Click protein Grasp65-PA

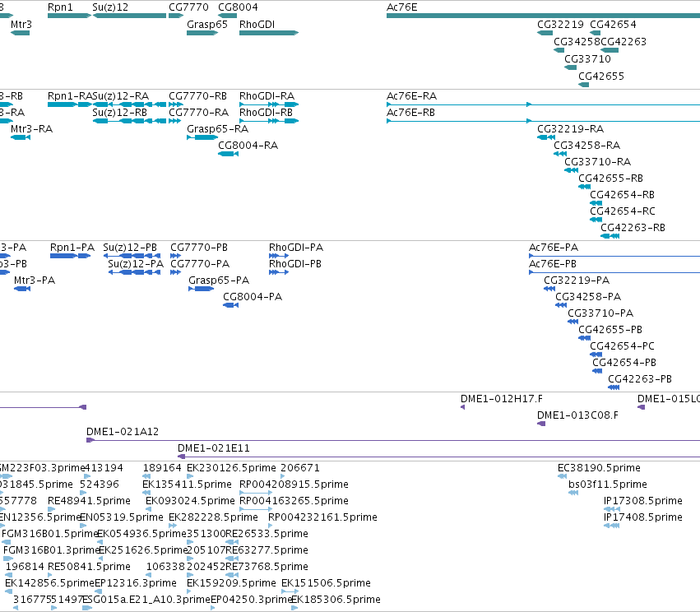pos(219,280)
